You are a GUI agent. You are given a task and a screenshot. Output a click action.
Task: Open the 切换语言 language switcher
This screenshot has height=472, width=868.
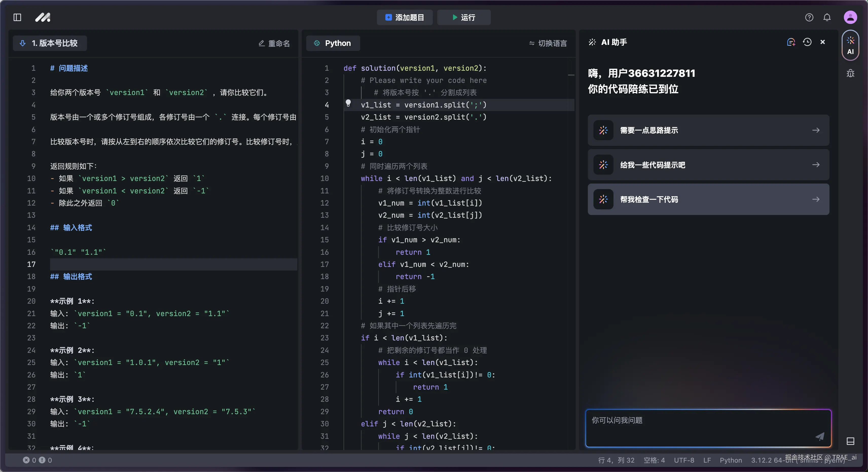point(548,43)
